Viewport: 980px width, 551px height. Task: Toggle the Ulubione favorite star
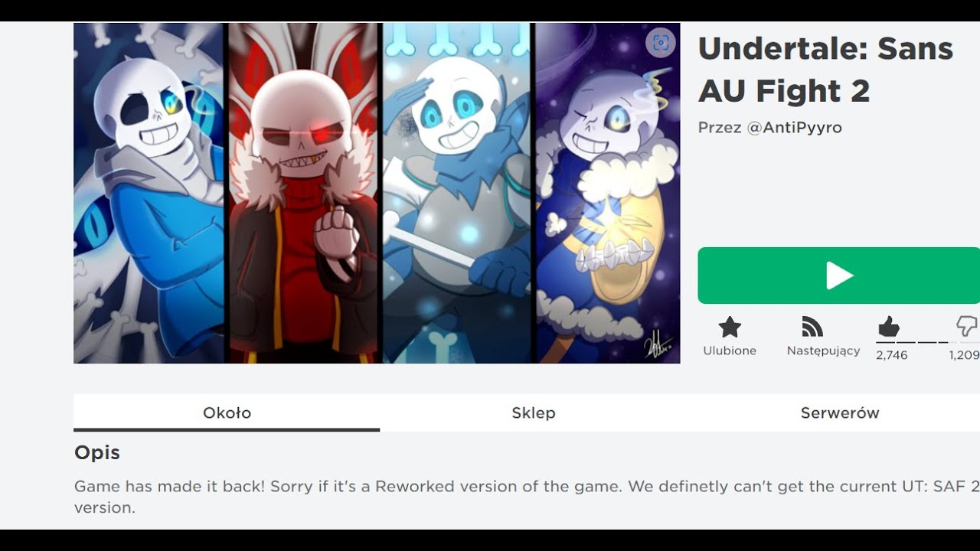click(730, 328)
